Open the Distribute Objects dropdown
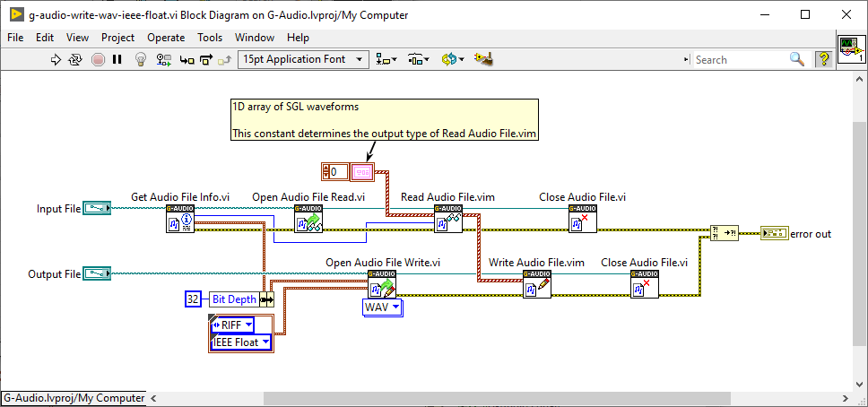This screenshot has height=407, width=868. coord(419,59)
